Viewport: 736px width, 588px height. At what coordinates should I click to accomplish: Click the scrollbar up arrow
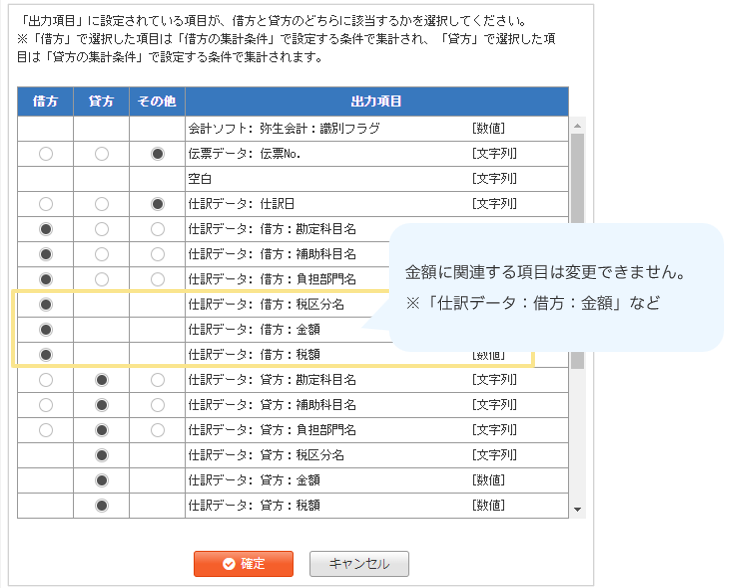(577, 126)
